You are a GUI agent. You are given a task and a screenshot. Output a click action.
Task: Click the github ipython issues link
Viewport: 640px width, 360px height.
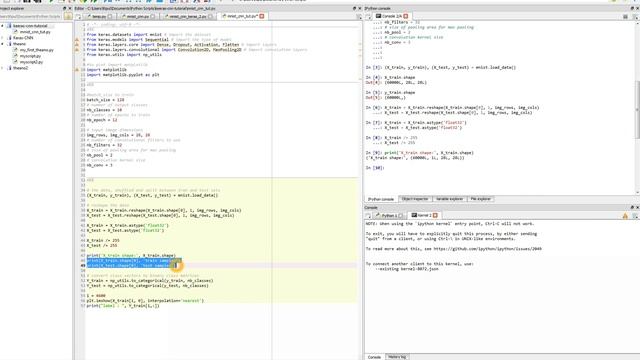click(487, 249)
